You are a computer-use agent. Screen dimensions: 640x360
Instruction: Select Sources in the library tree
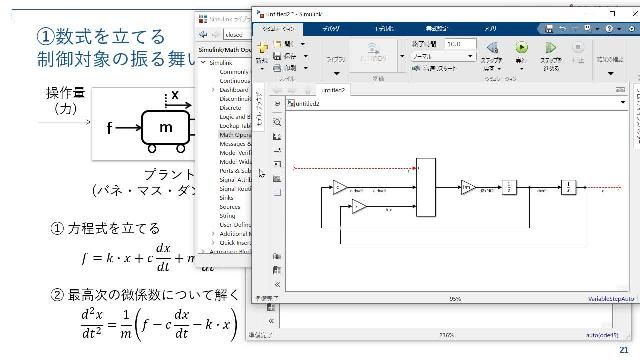(230, 207)
